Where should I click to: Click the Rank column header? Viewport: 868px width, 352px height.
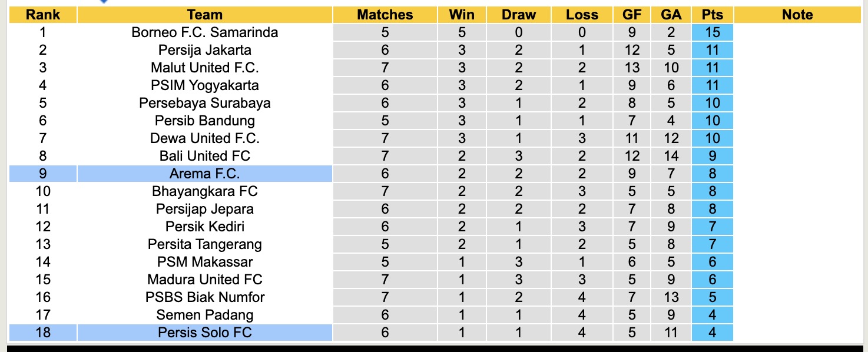coord(43,15)
